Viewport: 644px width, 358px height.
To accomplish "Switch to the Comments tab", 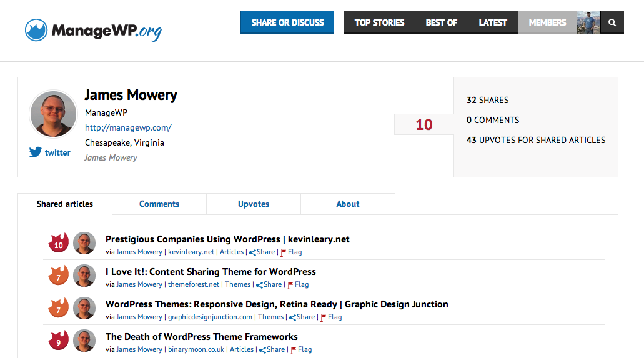I will click(159, 204).
